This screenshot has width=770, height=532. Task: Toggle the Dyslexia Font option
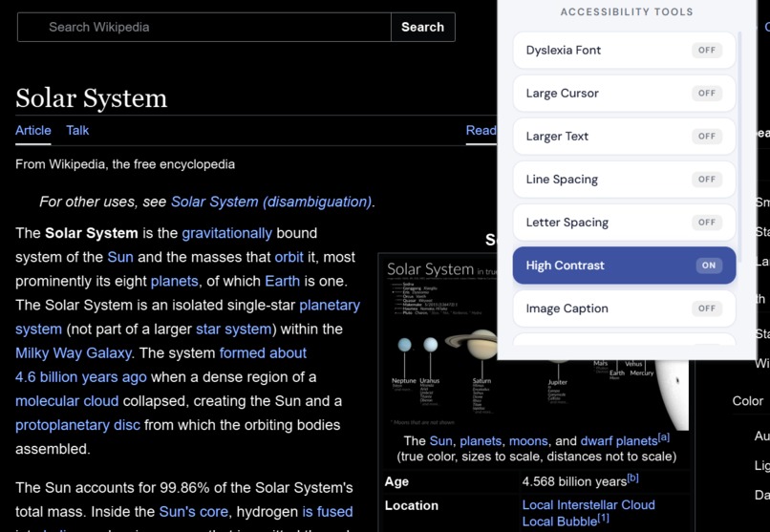[624, 50]
